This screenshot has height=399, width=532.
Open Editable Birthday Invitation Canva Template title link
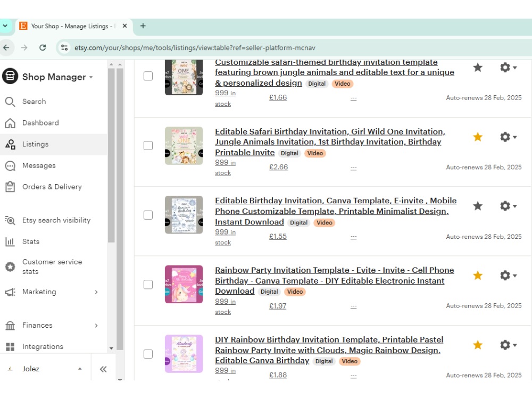(x=336, y=211)
